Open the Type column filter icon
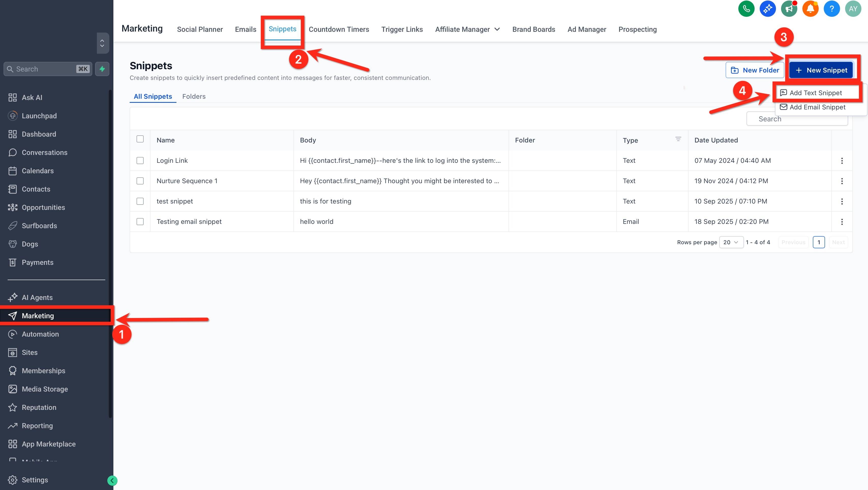This screenshot has width=868, height=490. (x=678, y=139)
